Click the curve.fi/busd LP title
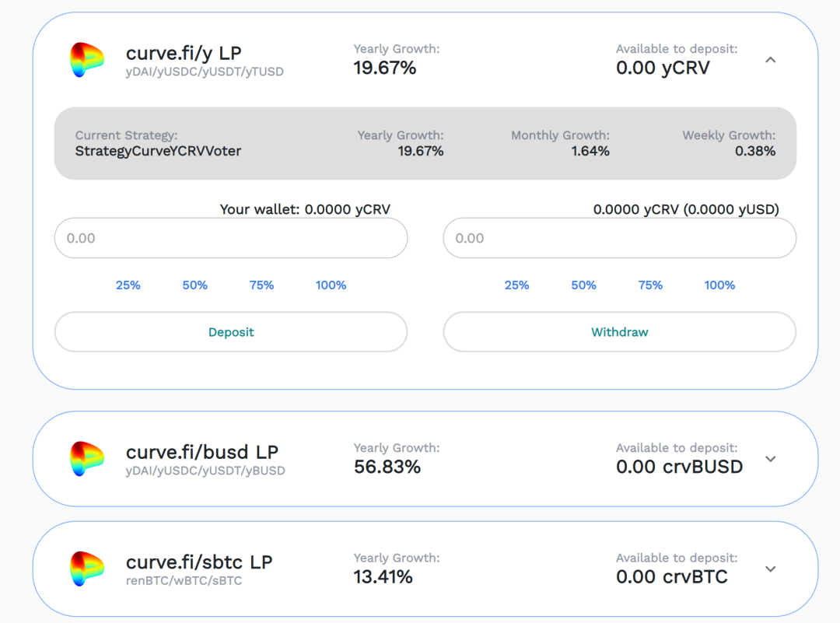Image resolution: width=840 pixels, height=623 pixels. point(202,452)
